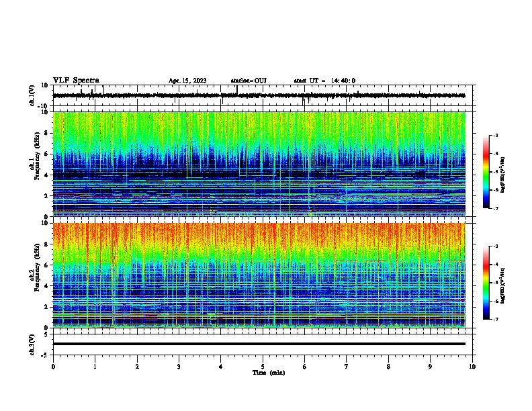This screenshot has height=411, width=532.
Task: Click the ch.1 spectrogram color scale bar
Action: click(486, 172)
